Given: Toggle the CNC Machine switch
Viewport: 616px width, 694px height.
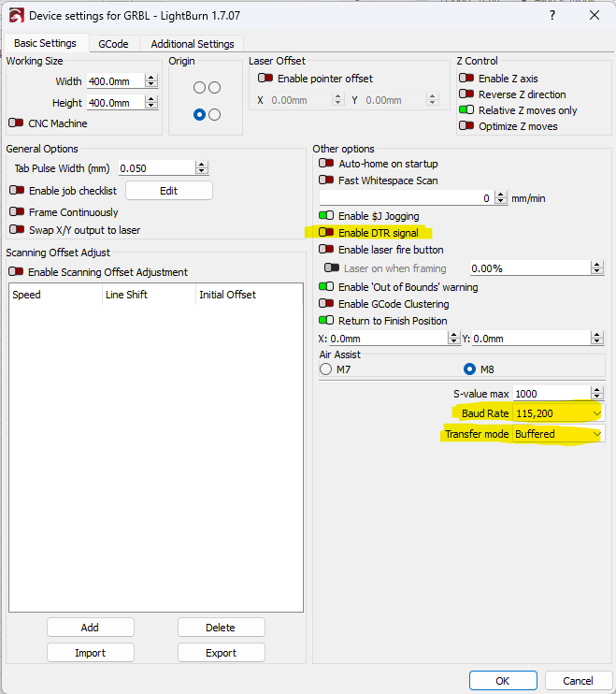Looking at the screenshot, I should tap(16, 123).
